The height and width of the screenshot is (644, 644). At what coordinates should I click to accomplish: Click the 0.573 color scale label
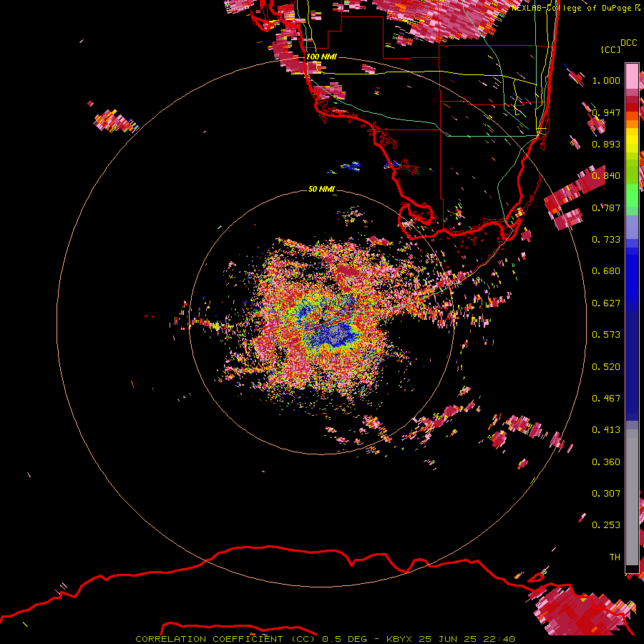pos(606,334)
